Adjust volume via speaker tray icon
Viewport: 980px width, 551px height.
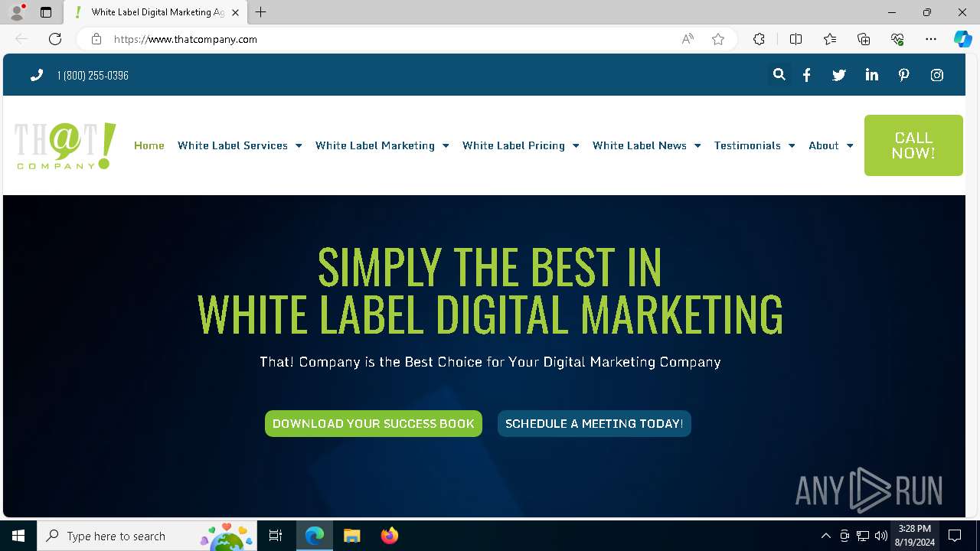pos(881,536)
